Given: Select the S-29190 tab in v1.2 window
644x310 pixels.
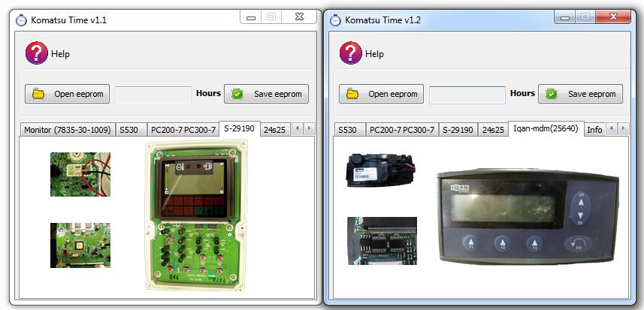Looking at the screenshot, I should pos(458,130).
